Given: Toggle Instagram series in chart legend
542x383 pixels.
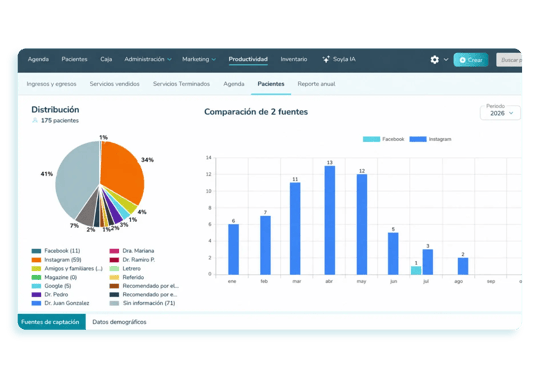Looking at the screenshot, I should 430,139.
